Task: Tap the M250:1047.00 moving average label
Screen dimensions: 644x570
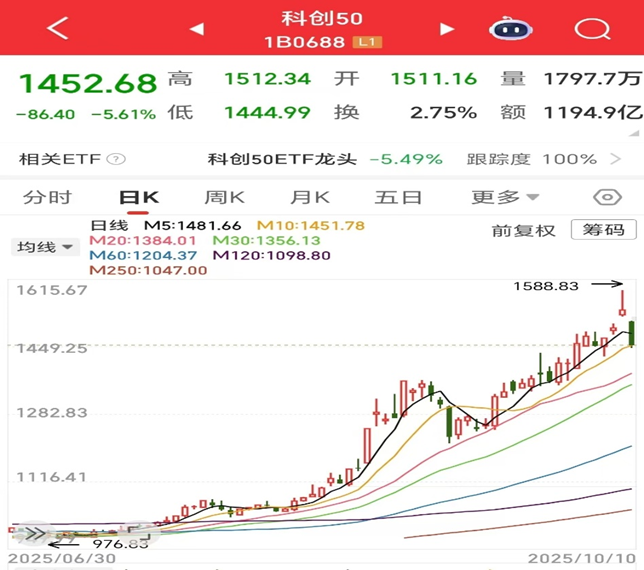Action: [x=148, y=270]
